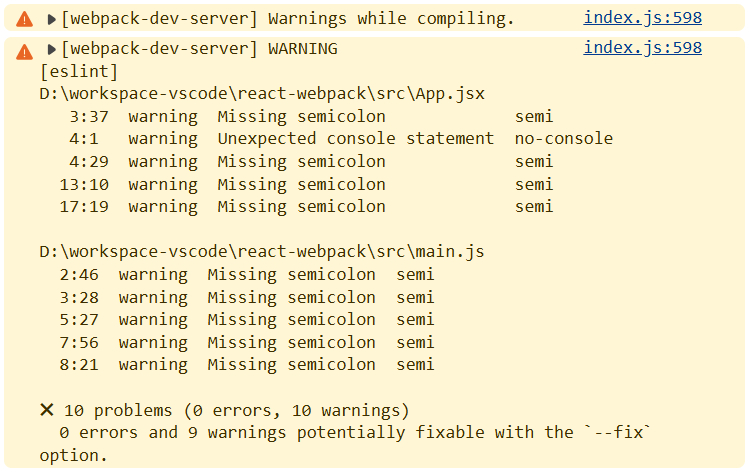
Task: Open the second index.js:598 source link
Action: click(642, 48)
